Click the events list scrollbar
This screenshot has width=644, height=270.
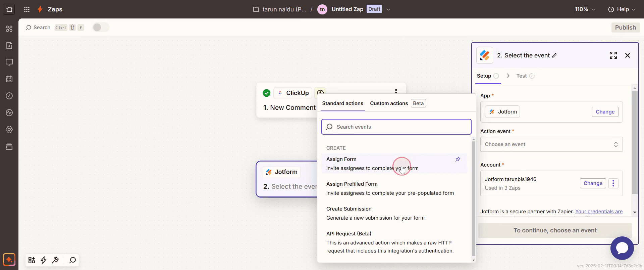[x=474, y=198]
